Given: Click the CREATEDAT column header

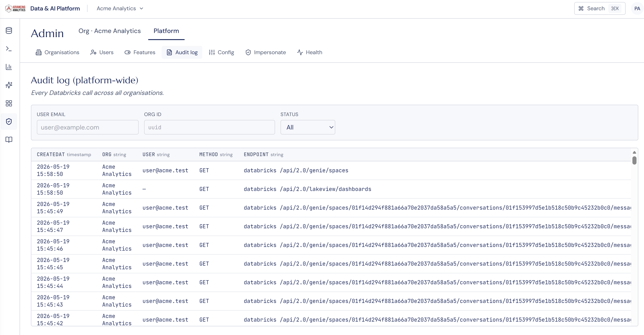Looking at the screenshot, I should (x=64, y=155).
